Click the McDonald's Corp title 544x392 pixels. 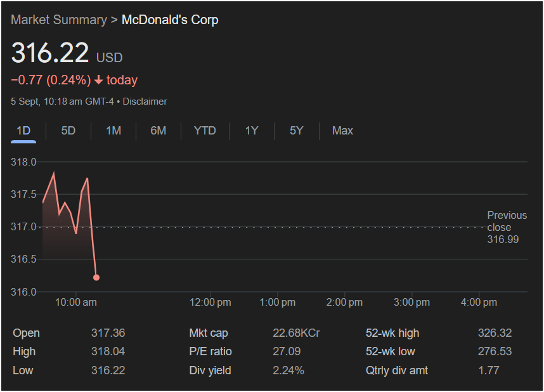pyautogui.click(x=170, y=20)
